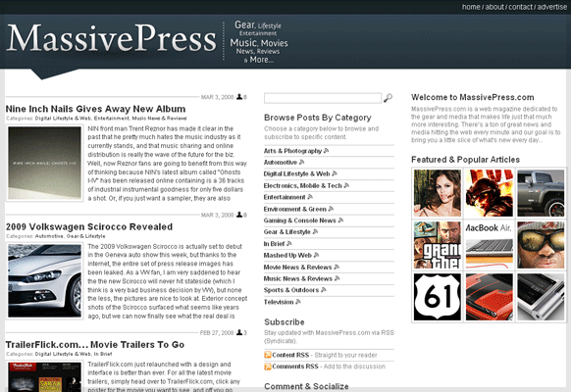Open the Digital Lifestyle & Web RSS icon
Image resolution: width=571 pixels, height=392 pixels.
[x=335, y=173]
